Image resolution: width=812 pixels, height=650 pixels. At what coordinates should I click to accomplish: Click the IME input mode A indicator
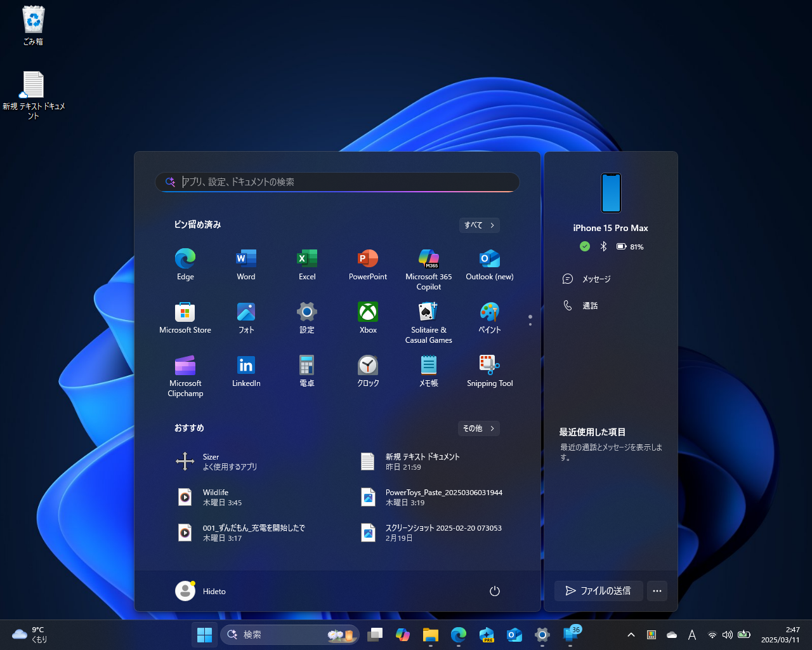click(x=692, y=635)
